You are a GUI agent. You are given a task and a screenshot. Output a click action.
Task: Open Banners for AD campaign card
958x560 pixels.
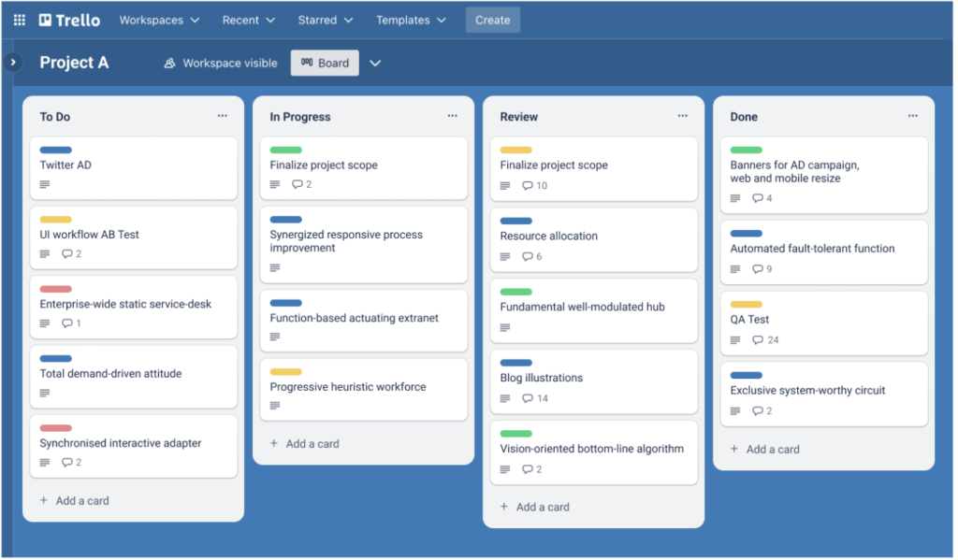click(x=823, y=175)
